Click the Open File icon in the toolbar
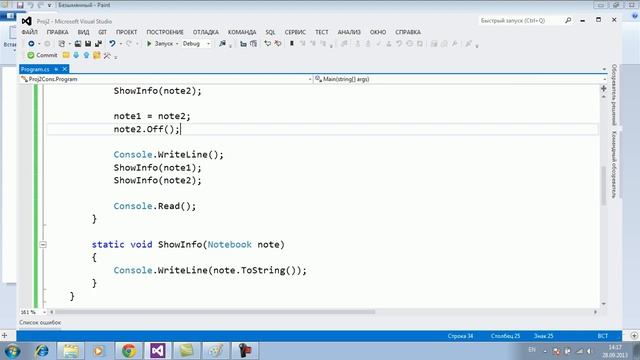 coord(78,44)
